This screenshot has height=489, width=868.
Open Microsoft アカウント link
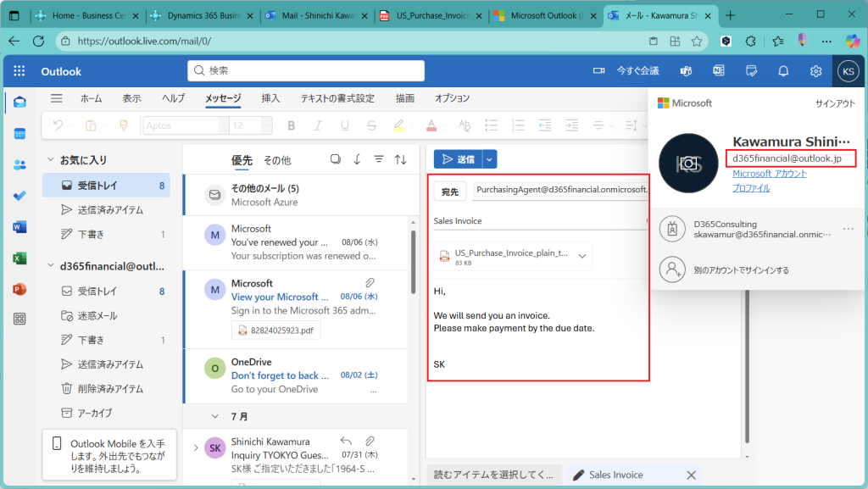tap(770, 174)
